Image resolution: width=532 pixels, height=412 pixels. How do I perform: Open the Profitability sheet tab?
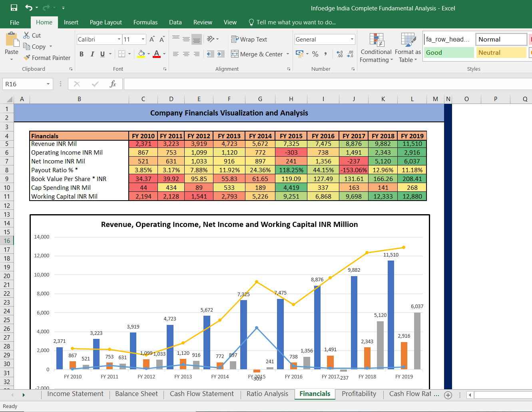click(359, 394)
